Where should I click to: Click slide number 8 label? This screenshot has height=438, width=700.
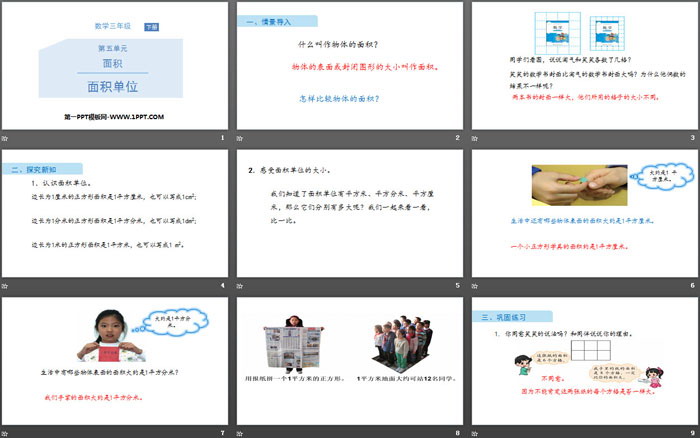[x=458, y=433]
